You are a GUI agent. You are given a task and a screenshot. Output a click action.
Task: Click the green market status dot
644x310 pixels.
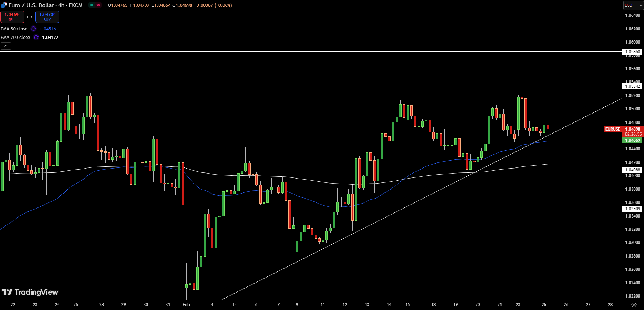(92, 5)
